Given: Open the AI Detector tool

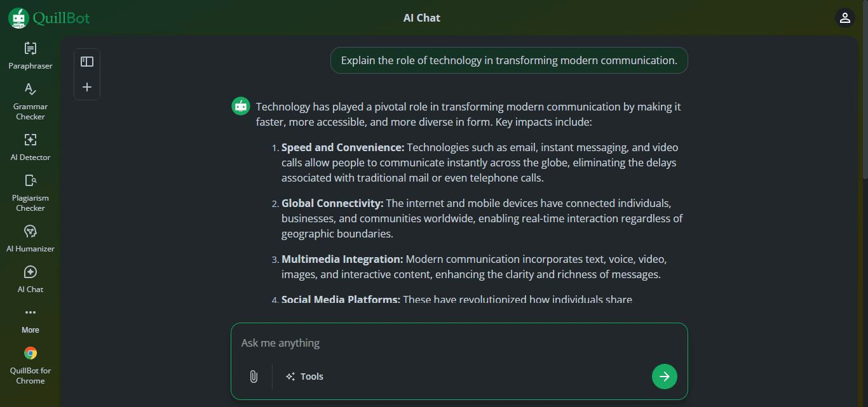Looking at the screenshot, I should (30, 147).
